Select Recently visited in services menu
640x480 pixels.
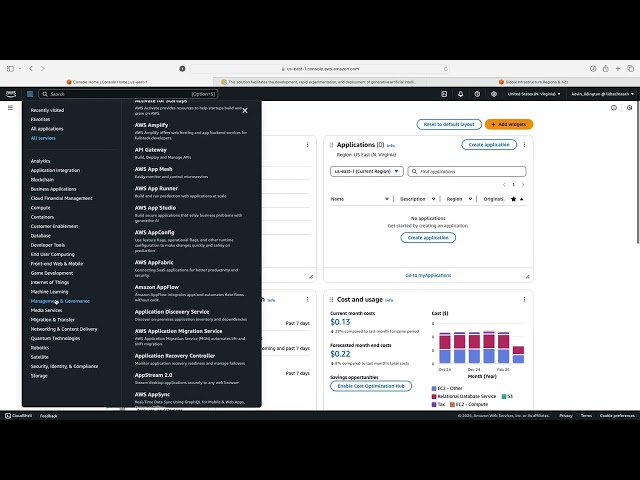click(47, 110)
